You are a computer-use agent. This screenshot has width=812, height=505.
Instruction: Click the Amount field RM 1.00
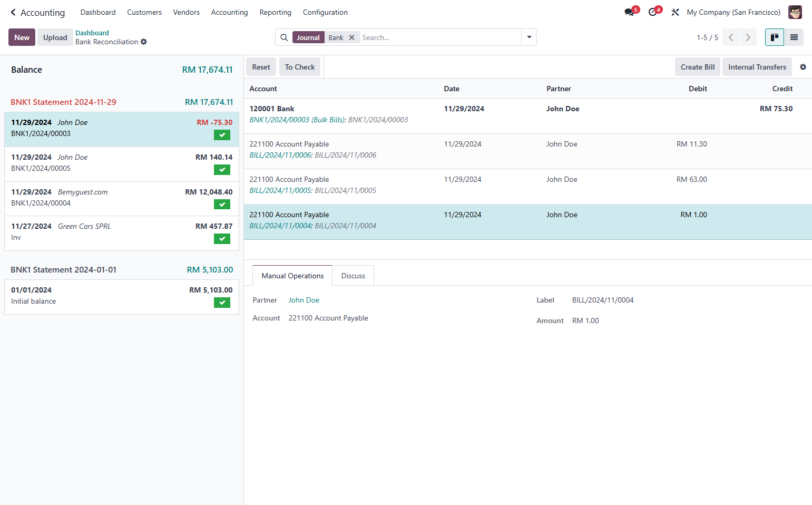[585, 321]
